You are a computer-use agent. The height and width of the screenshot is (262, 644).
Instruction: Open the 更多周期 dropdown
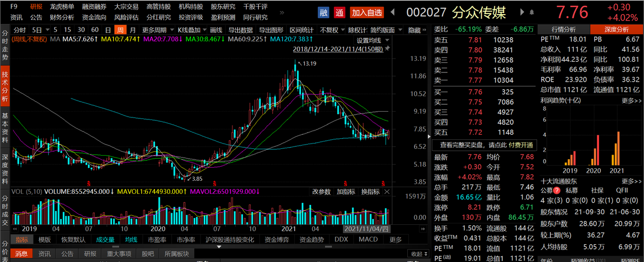point(157,30)
